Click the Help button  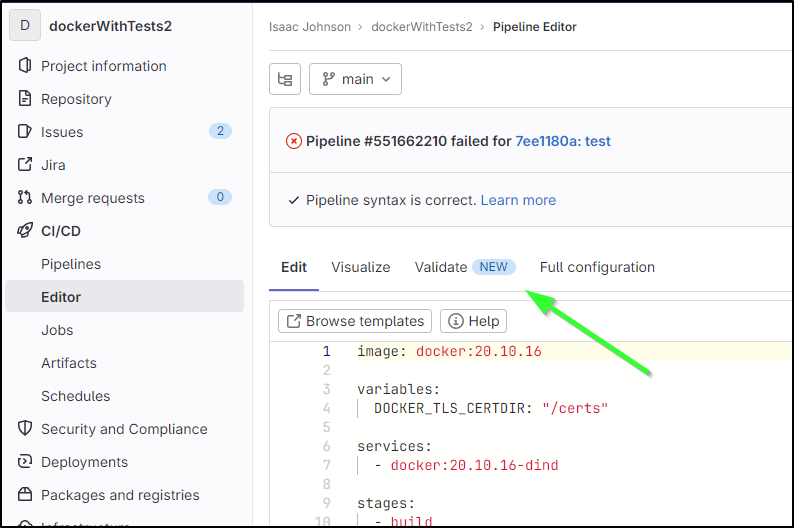(x=473, y=321)
